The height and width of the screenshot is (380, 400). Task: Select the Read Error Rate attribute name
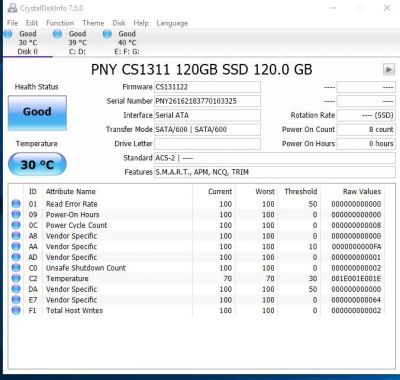72,204
